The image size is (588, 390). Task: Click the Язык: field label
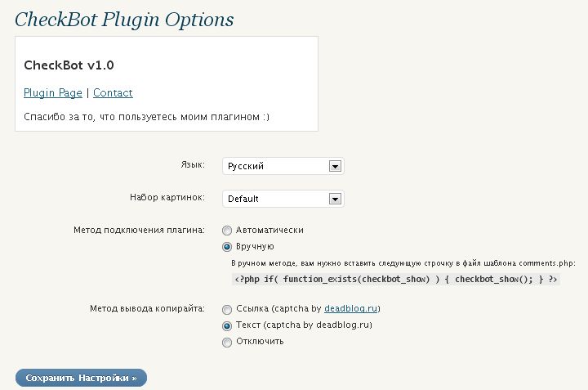click(x=193, y=164)
